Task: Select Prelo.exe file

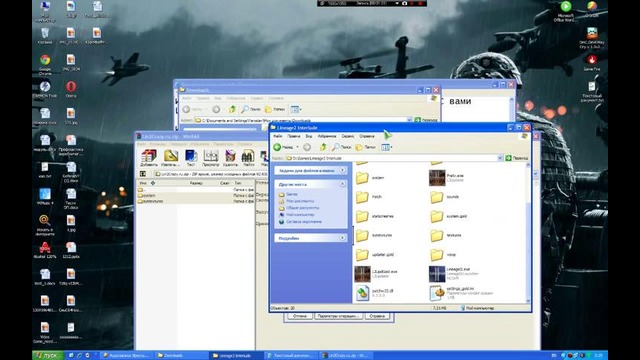Action: pyautogui.click(x=447, y=178)
